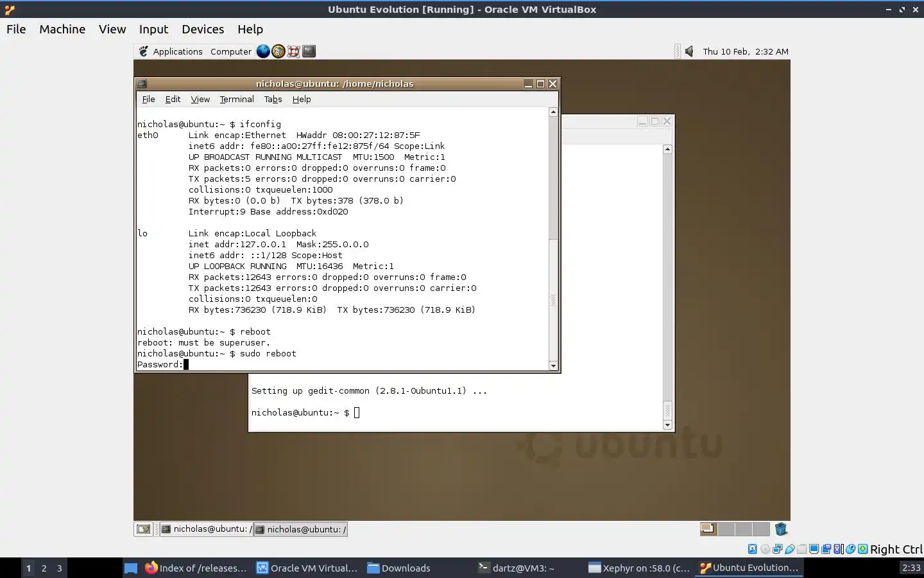The height and width of the screenshot is (578, 924).
Task: Switch to host workspace 2
Action: click(44, 568)
